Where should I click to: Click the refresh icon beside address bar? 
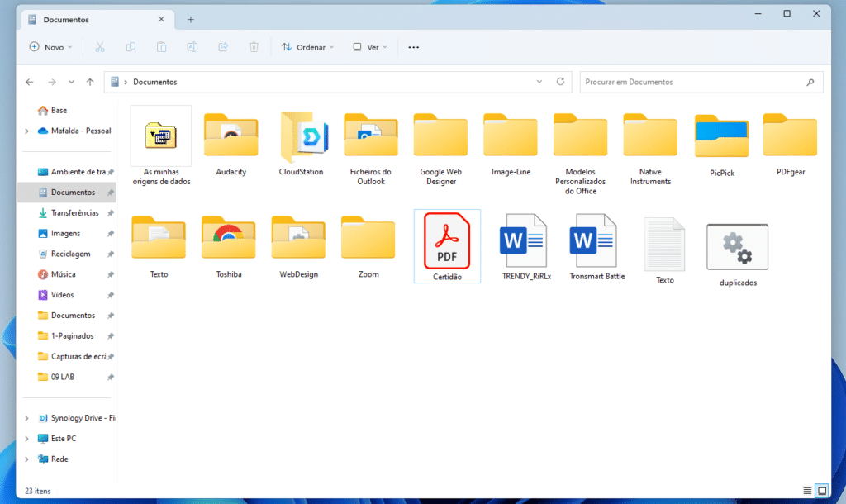pos(561,82)
